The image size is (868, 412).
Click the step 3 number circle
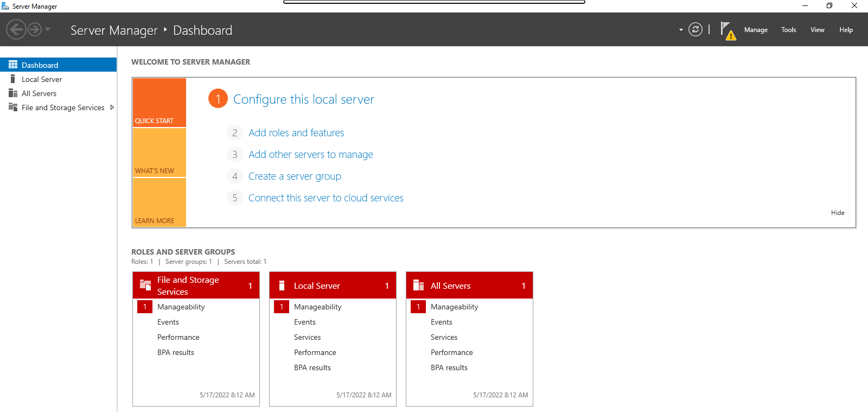point(234,154)
